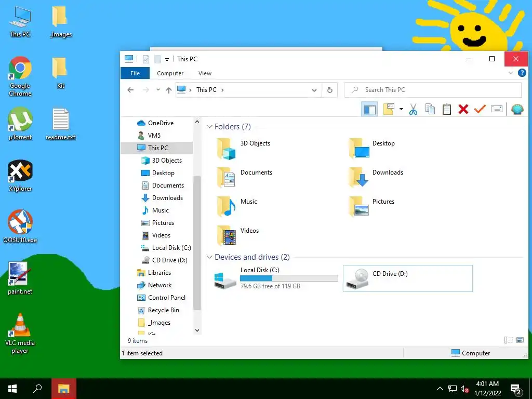The image size is (532, 399).
Task: Open the Customize Quick Access Toolbar dropdown
Action: (x=167, y=59)
